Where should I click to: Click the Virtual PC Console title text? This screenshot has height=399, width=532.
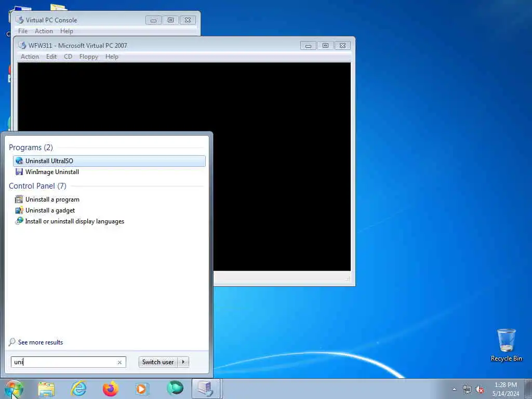point(51,20)
